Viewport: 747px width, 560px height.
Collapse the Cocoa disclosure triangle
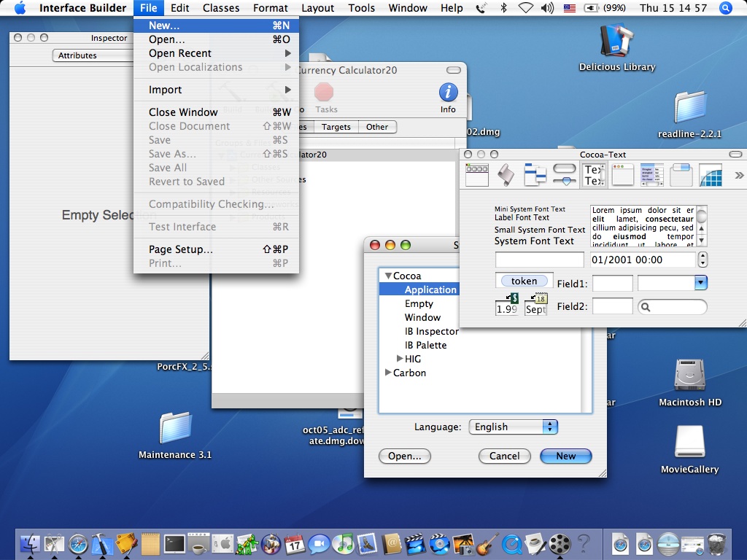(388, 276)
